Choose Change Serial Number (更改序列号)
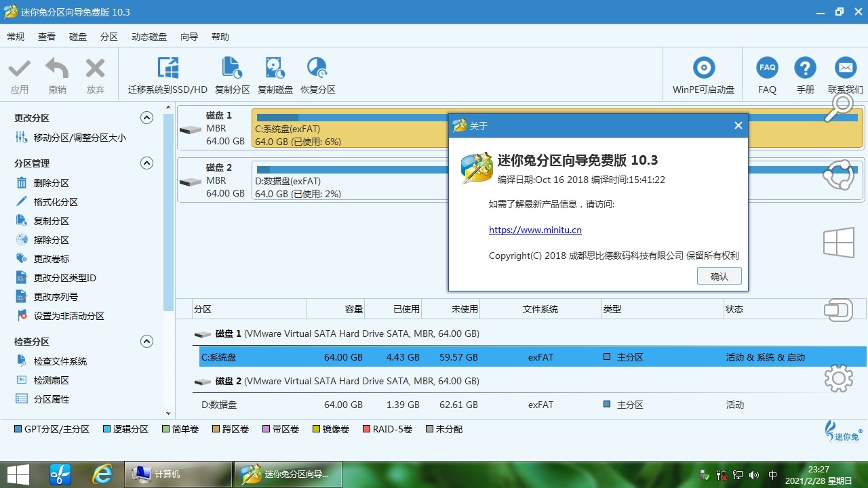 (x=46, y=297)
